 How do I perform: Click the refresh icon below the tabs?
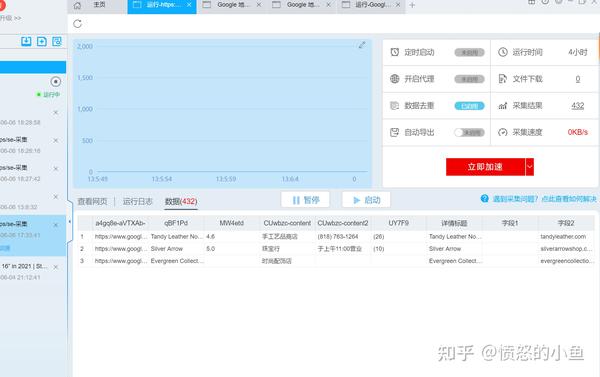pos(77,24)
